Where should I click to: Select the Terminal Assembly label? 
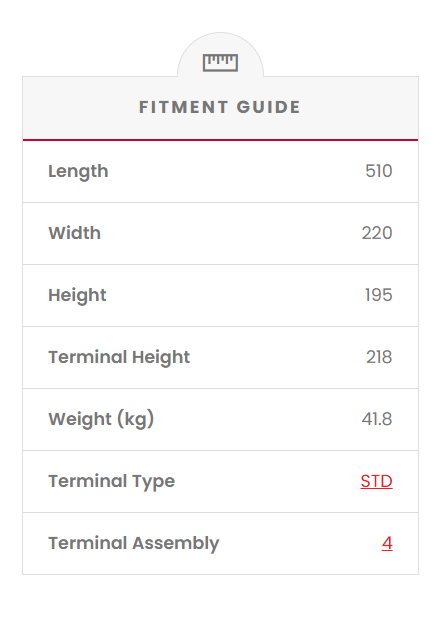coord(134,544)
